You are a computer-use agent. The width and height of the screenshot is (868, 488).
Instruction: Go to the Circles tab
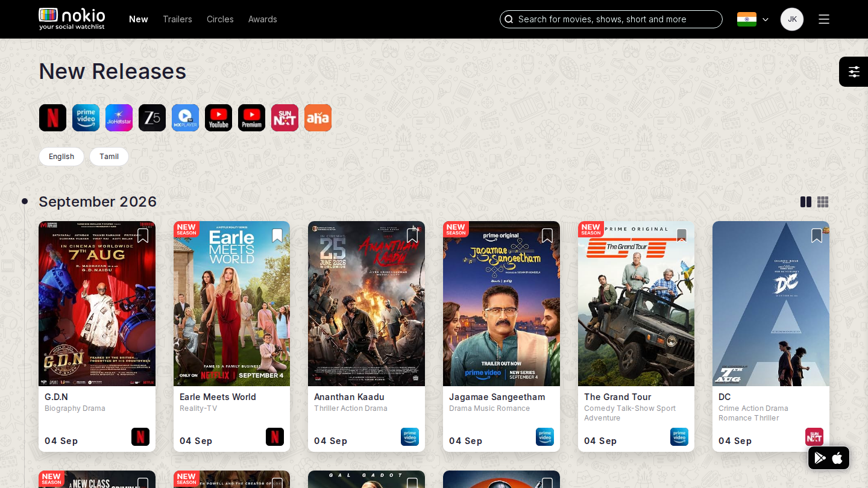(220, 19)
